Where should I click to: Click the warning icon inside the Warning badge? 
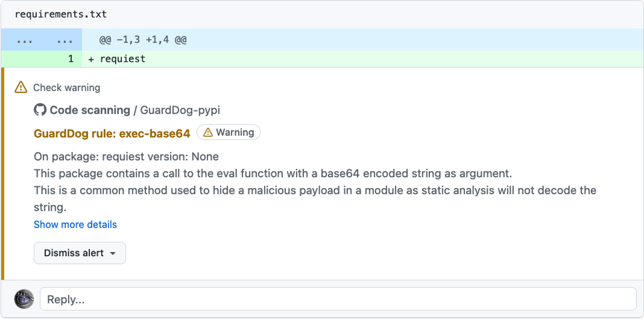click(209, 132)
